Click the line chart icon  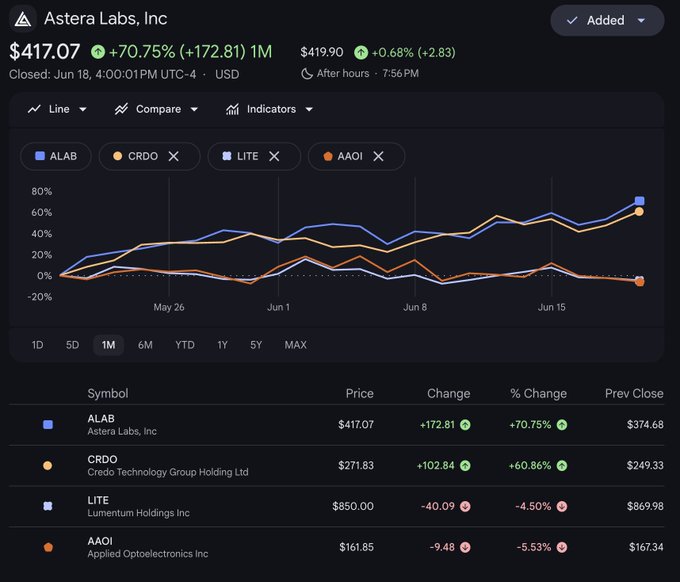34,109
